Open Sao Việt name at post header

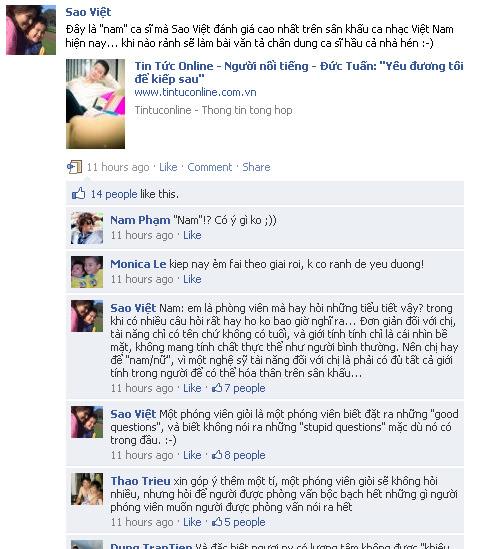click(x=88, y=12)
